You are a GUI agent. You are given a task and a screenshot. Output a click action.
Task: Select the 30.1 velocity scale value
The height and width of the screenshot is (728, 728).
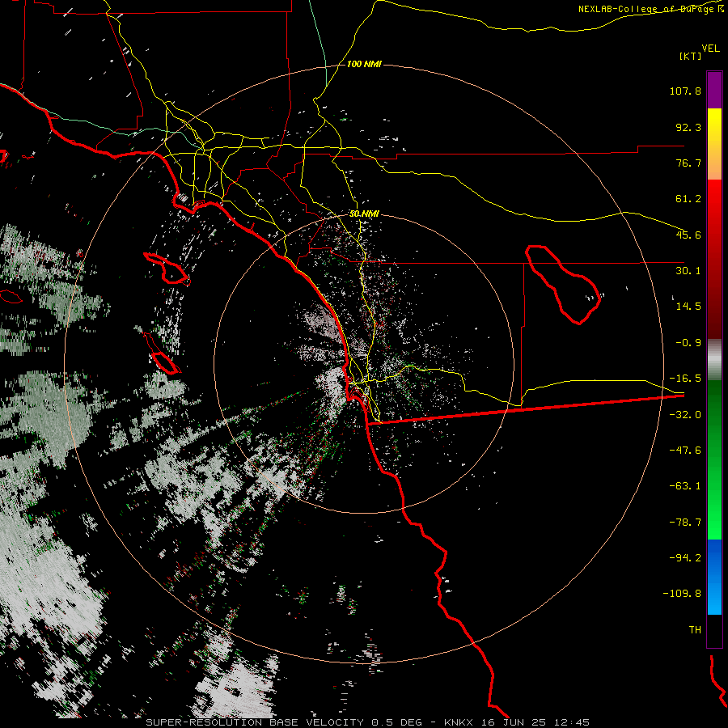688,271
